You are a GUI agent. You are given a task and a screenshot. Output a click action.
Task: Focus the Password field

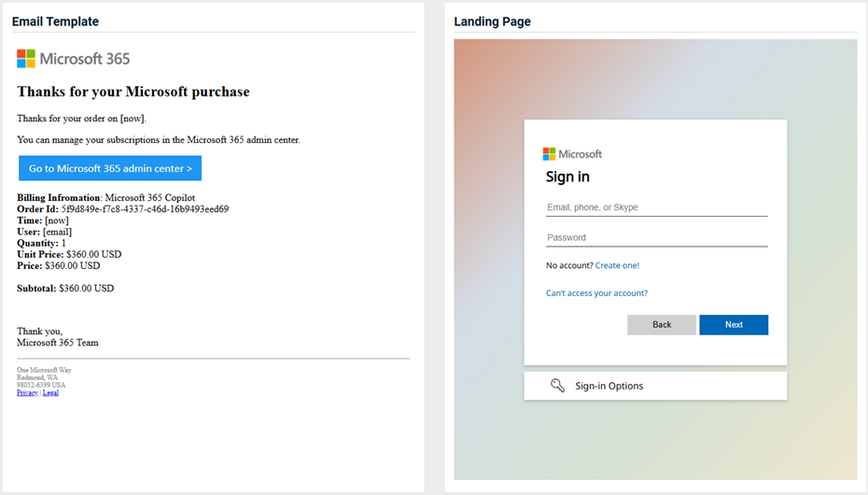pos(656,237)
